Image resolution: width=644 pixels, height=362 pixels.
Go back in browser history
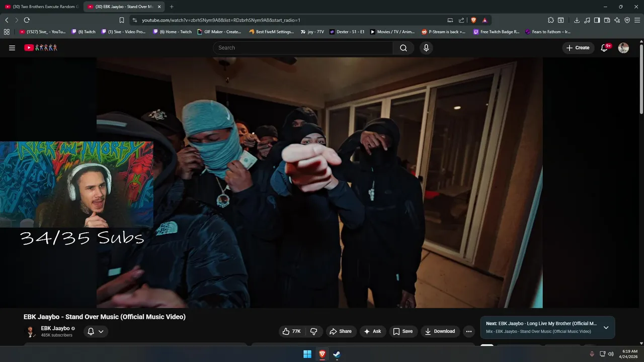point(7,20)
